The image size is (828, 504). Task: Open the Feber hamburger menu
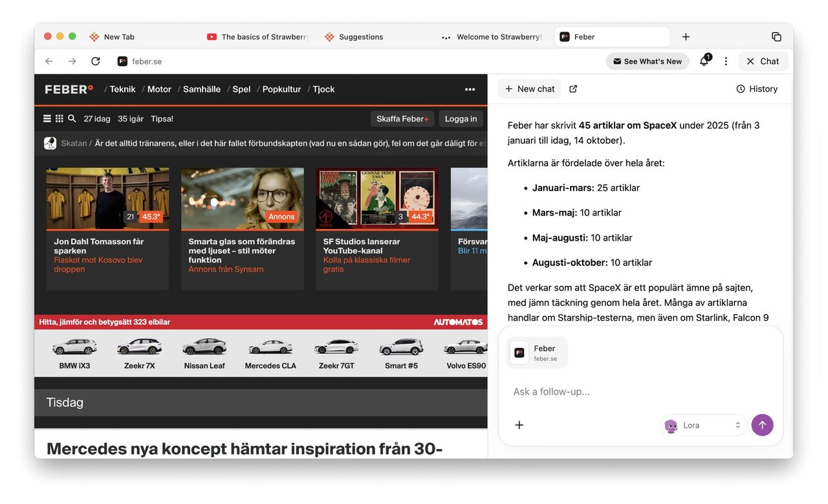(x=47, y=118)
